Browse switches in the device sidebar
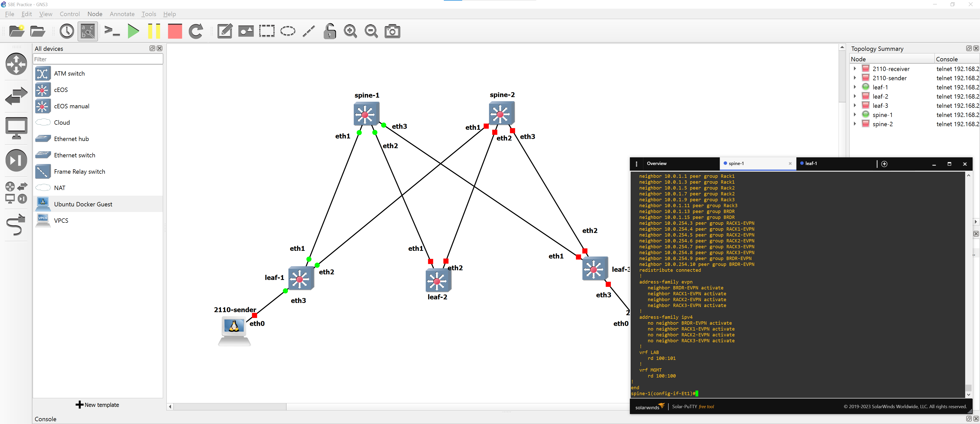The image size is (980, 424). [x=16, y=96]
